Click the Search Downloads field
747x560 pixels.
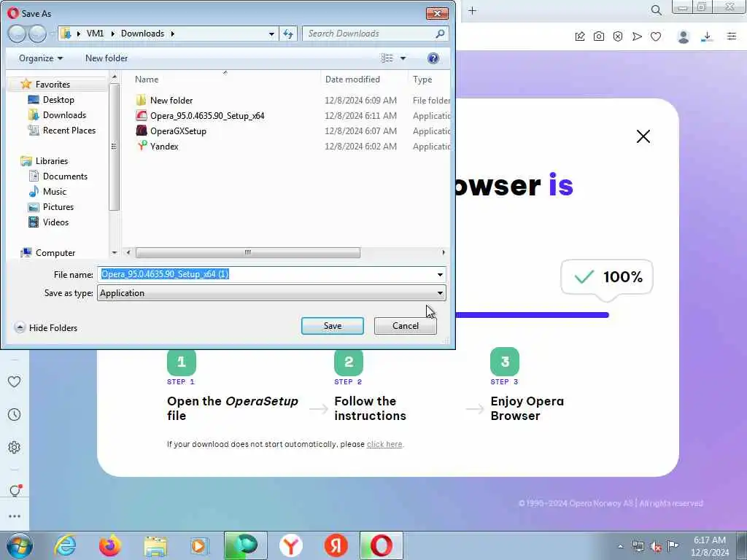[x=376, y=34]
